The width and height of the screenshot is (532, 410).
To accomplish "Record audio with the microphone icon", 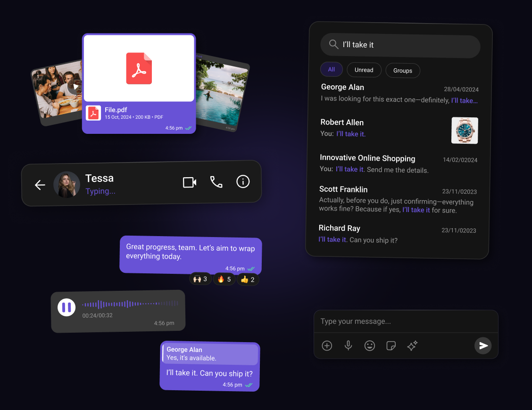I will 348,346.
